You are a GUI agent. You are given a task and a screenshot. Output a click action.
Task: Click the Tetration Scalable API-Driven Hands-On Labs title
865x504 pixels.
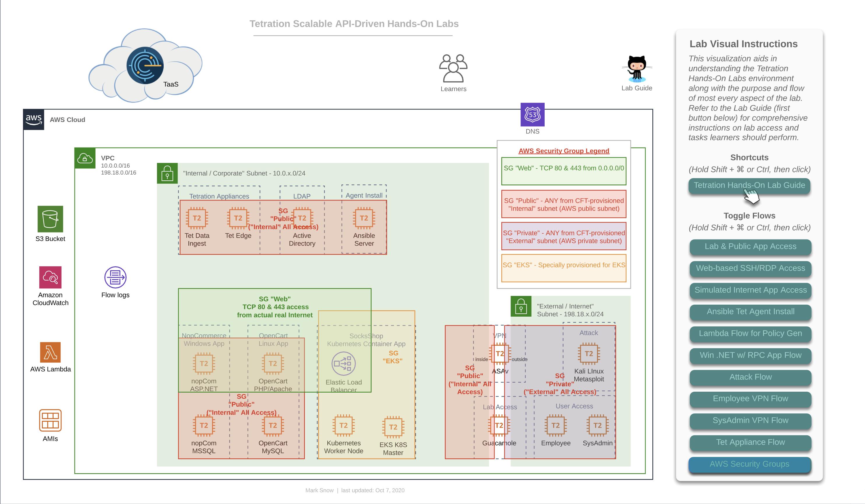(354, 24)
